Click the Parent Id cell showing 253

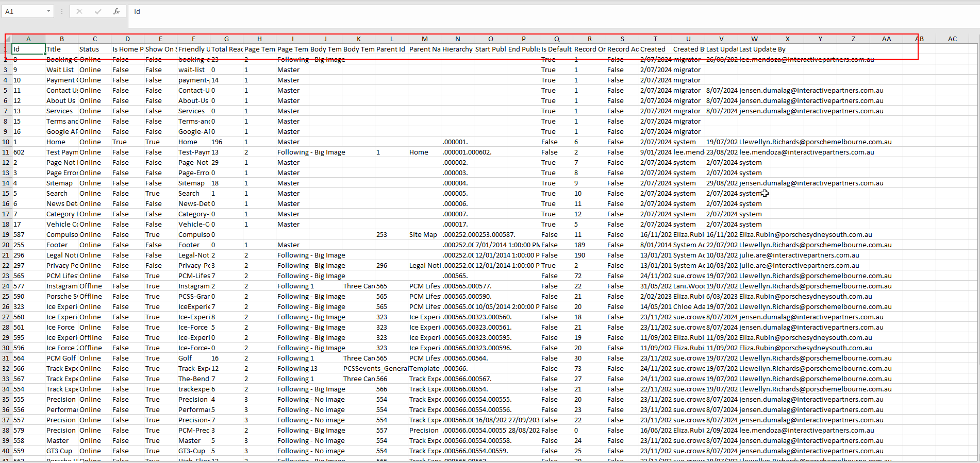tap(391, 234)
